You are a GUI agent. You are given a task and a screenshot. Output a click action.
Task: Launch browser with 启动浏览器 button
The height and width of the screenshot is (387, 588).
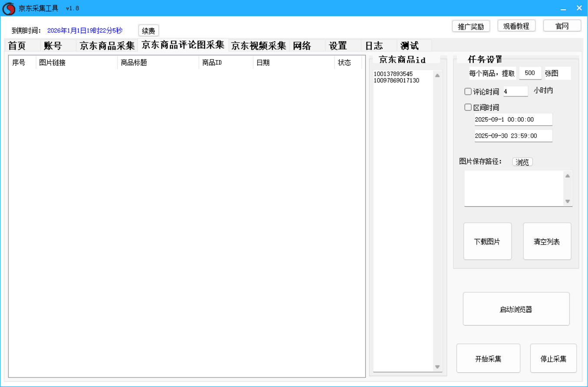pyautogui.click(x=516, y=309)
